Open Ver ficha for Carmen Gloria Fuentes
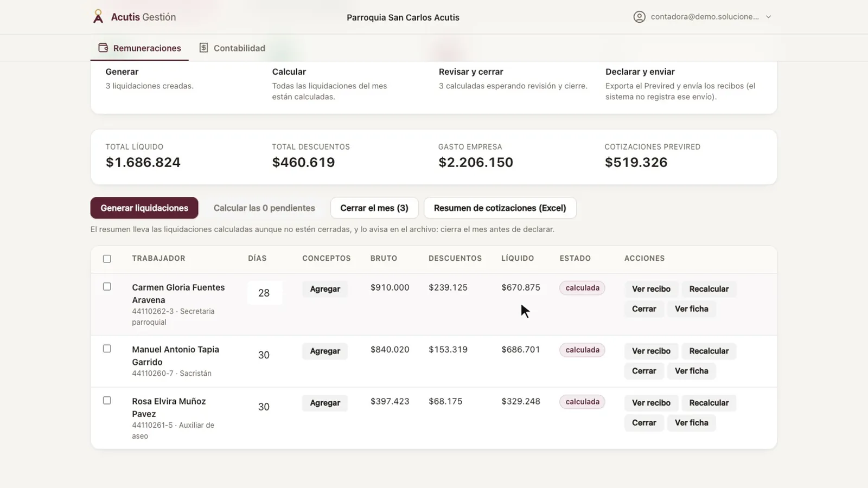This screenshot has width=868, height=488. click(692, 309)
